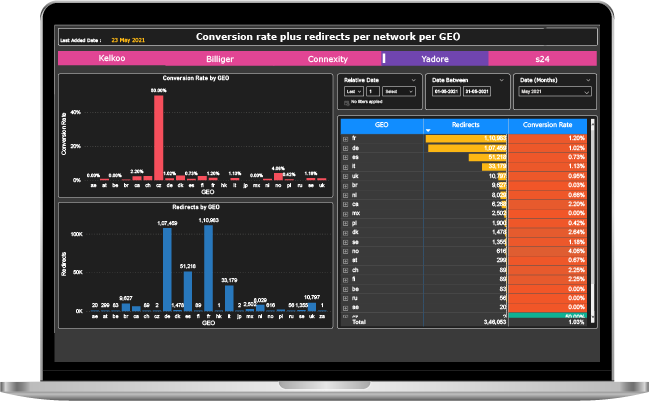Viewport: 649px width, 401px height.
Task: Click the 51,218 redirects cell in table
Action: pos(466,157)
